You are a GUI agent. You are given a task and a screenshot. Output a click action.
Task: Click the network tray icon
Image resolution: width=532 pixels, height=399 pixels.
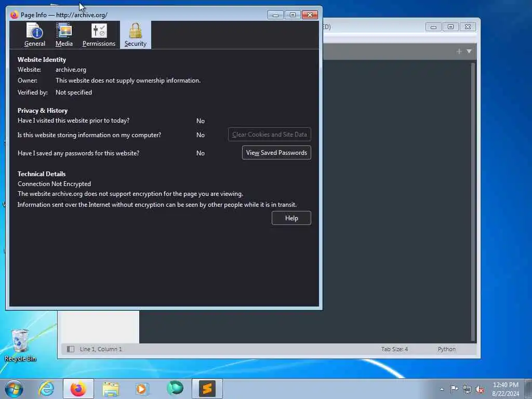pyautogui.click(x=467, y=389)
